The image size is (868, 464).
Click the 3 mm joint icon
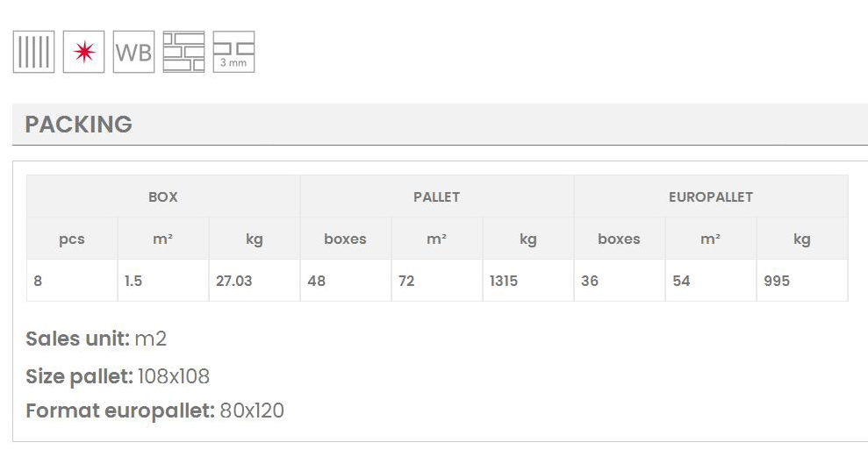tap(233, 53)
